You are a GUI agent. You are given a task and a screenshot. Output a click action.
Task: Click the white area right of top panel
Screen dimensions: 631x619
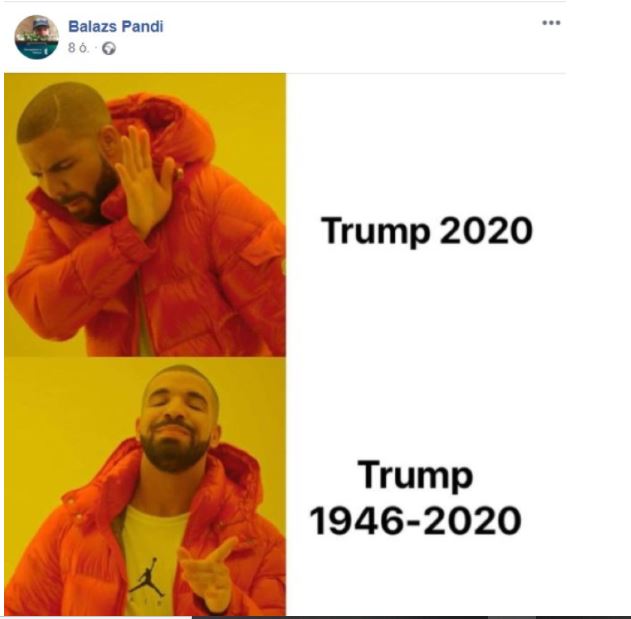click(x=426, y=141)
